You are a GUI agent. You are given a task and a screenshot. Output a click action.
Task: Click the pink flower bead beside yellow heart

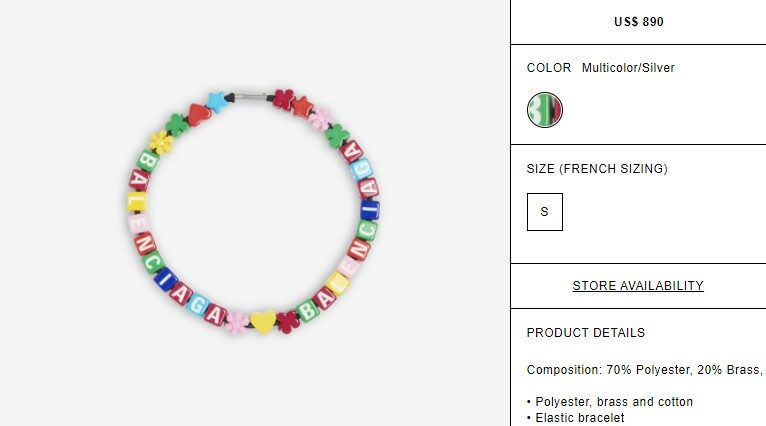pyautogui.click(x=237, y=323)
